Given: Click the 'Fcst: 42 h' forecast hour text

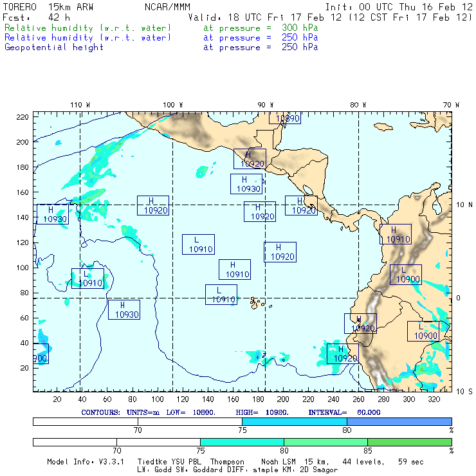Looking at the screenshot, I should 36,17.
